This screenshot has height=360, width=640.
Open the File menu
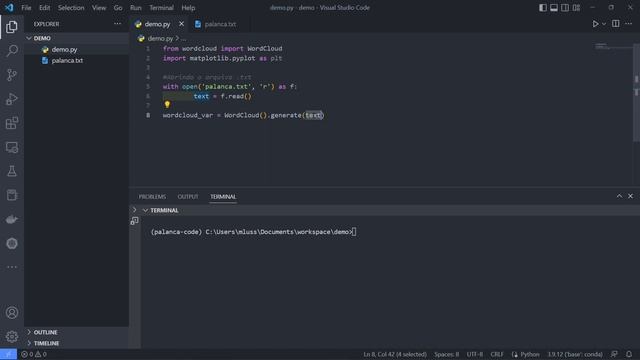tap(26, 8)
